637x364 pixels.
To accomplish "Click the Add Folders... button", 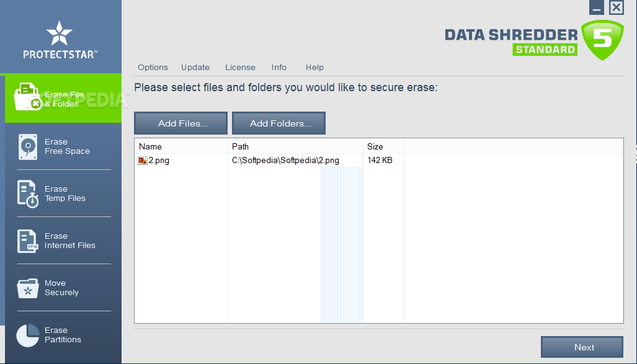I will (278, 123).
